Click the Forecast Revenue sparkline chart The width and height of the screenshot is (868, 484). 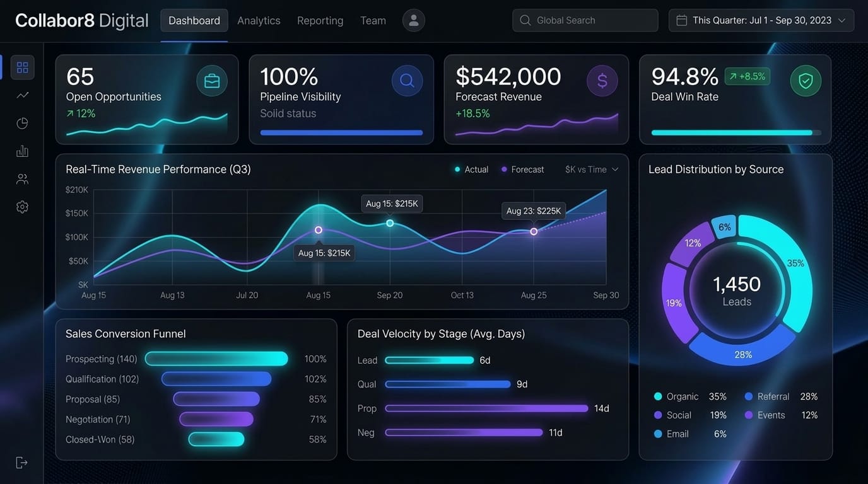coord(537,124)
